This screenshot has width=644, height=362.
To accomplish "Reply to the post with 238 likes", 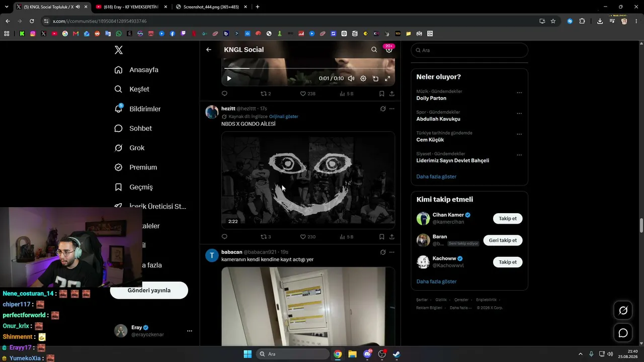I will (x=224, y=94).
